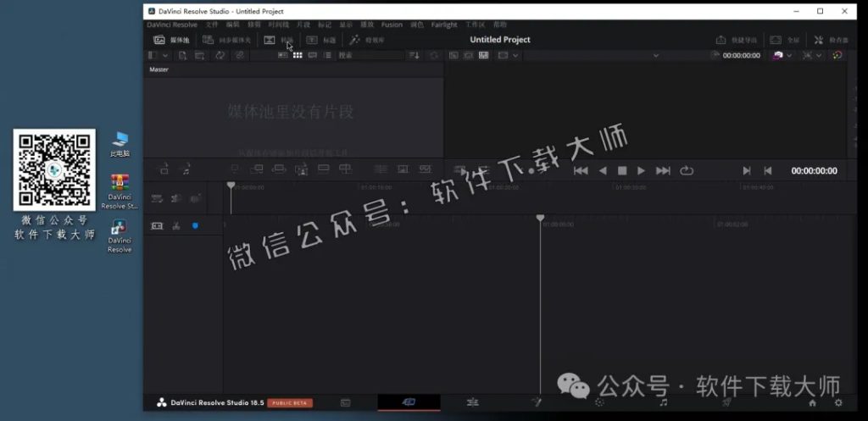This screenshot has height=421, width=868.
Task: Click the Stop button
Action: (x=622, y=171)
